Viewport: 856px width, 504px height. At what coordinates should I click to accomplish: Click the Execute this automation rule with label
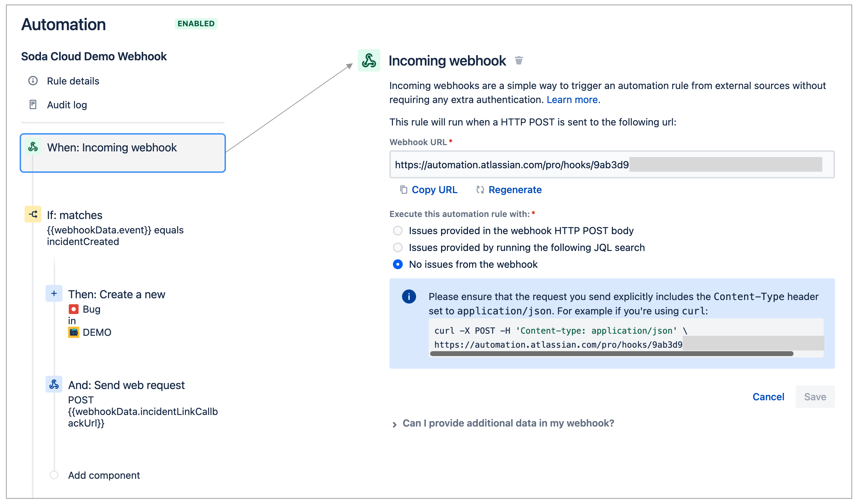coord(460,214)
